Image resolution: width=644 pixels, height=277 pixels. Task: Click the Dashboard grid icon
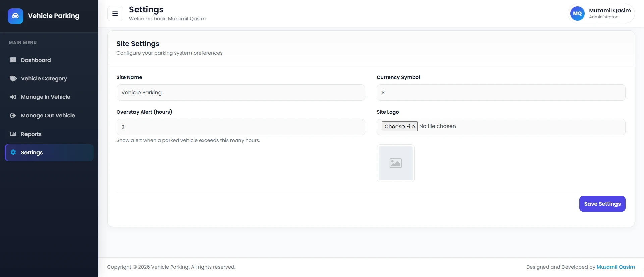[x=13, y=60]
